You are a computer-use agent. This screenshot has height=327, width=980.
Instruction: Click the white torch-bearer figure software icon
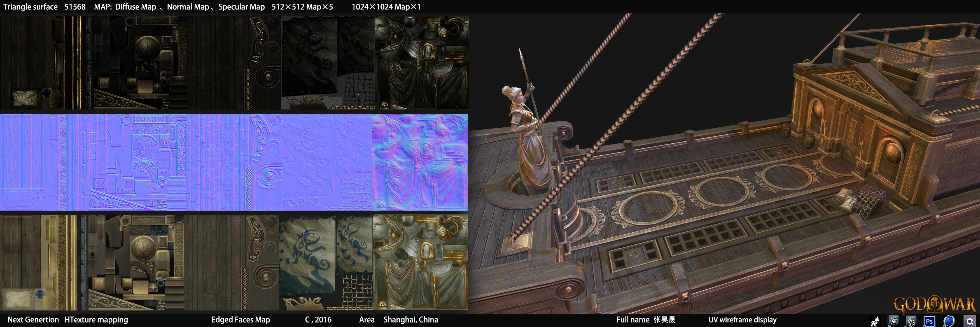[875, 321]
